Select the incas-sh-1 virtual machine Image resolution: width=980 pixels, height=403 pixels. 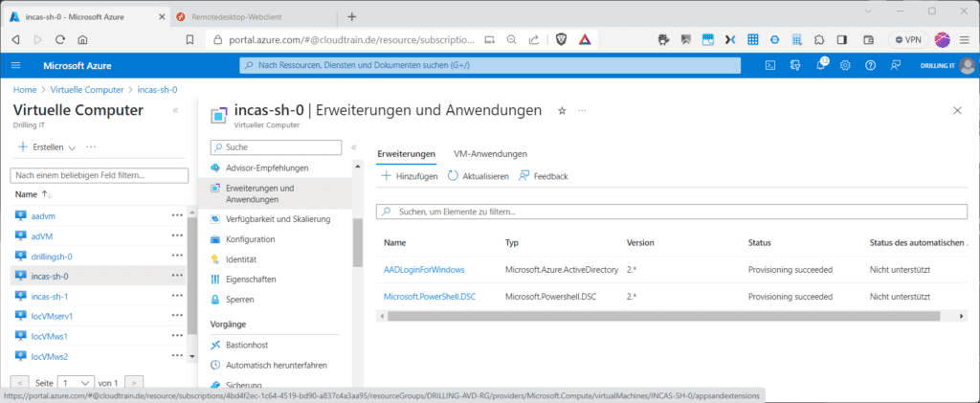click(50, 296)
